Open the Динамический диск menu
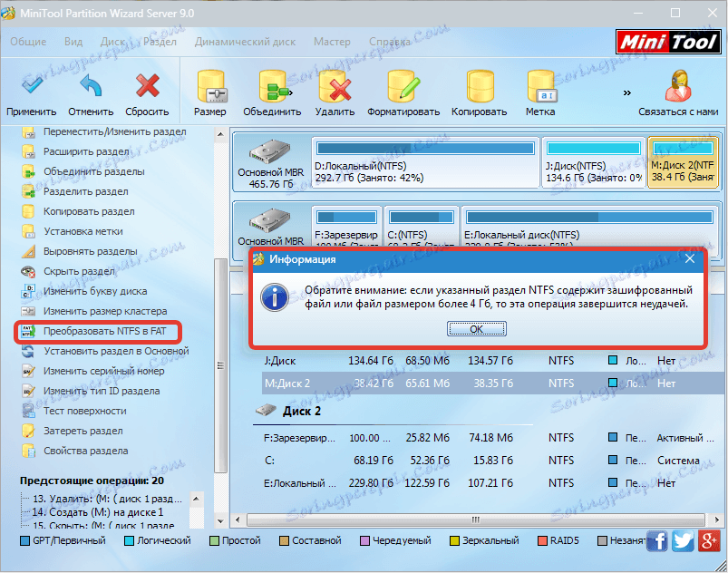728x573 pixels. click(245, 42)
